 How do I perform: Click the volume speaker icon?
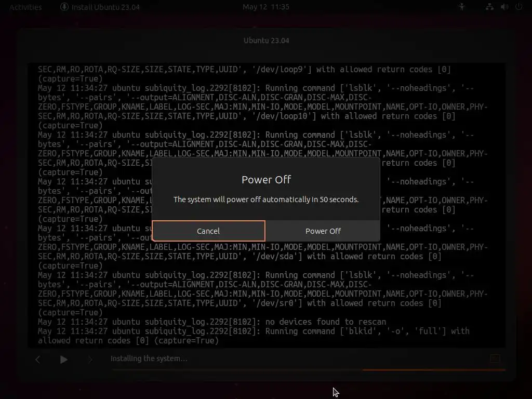point(504,7)
